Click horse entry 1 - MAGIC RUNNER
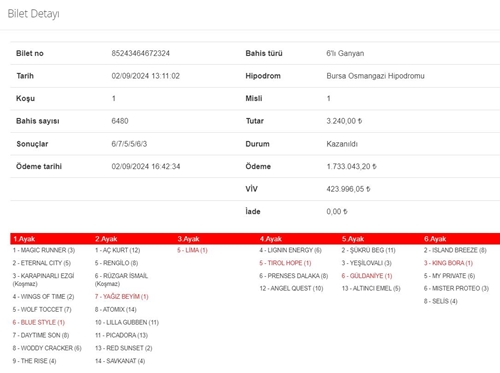 pos(44,250)
